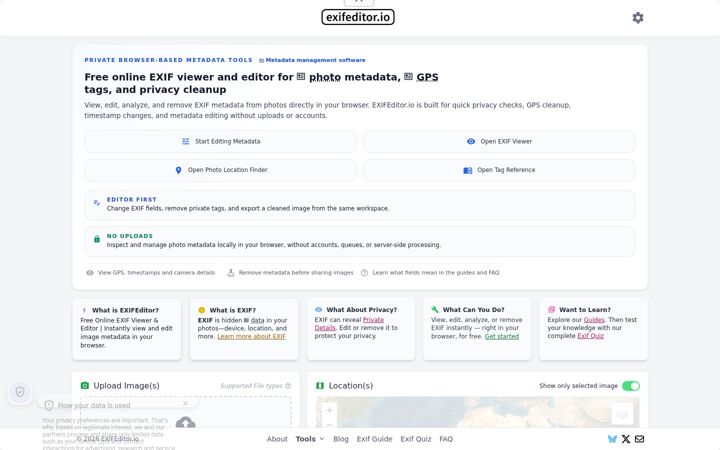Viewport: 720px width, 450px height.
Task: Click the data glossary term in EXIF card
Action: [x=257, y=320]
